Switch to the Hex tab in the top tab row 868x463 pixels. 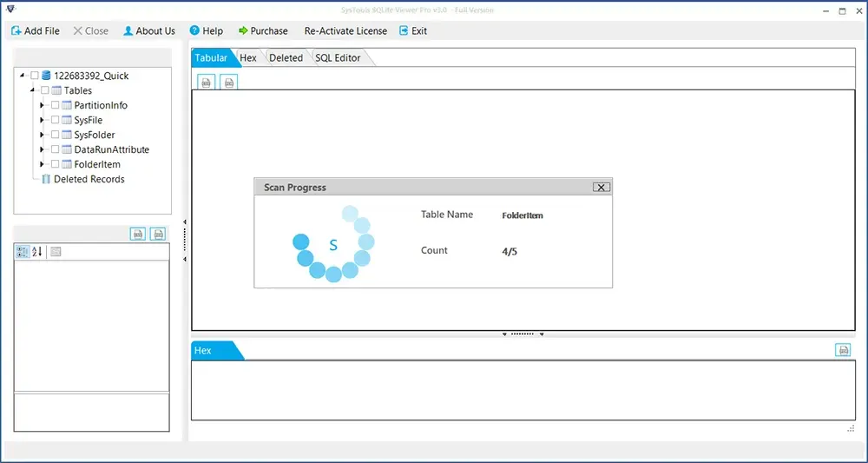248,57
